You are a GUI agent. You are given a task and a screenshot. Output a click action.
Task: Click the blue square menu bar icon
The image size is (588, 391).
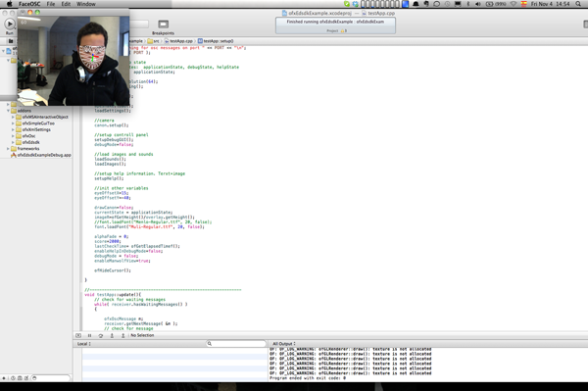[406, 4]
